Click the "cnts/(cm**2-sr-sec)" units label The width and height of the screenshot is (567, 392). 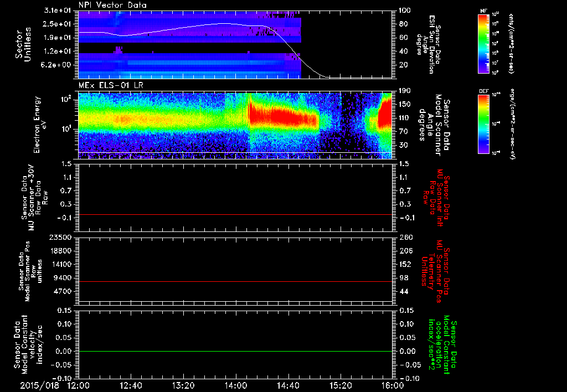pos(512,44)
